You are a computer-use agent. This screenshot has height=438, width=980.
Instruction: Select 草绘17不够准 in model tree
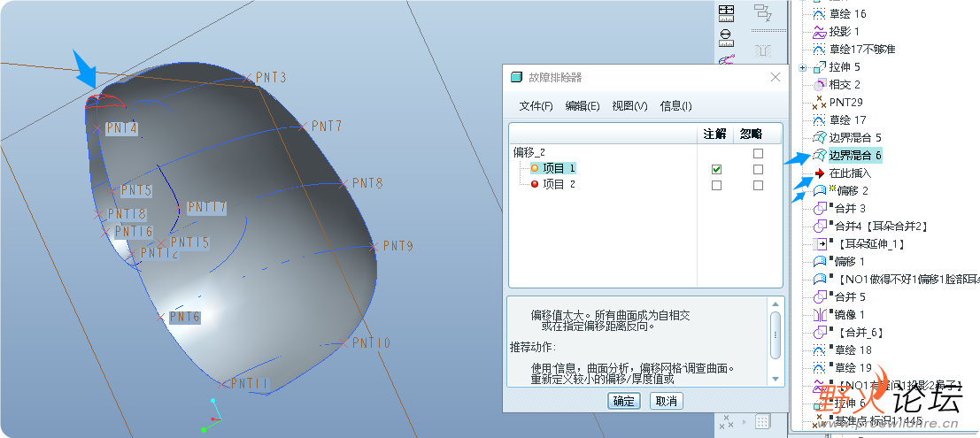[862, 50]
